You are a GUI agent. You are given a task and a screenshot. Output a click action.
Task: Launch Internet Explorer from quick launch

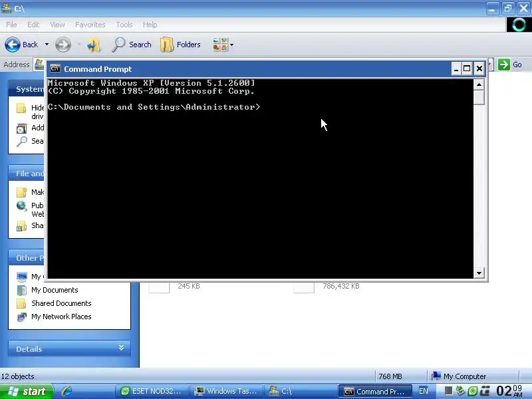tap(67, 391)
